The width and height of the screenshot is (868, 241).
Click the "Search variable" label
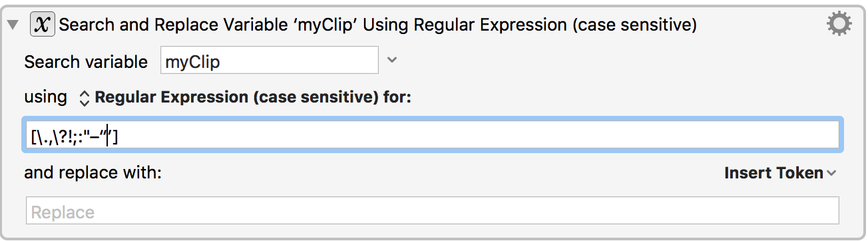pyautogui.click(x=86, y=62)
